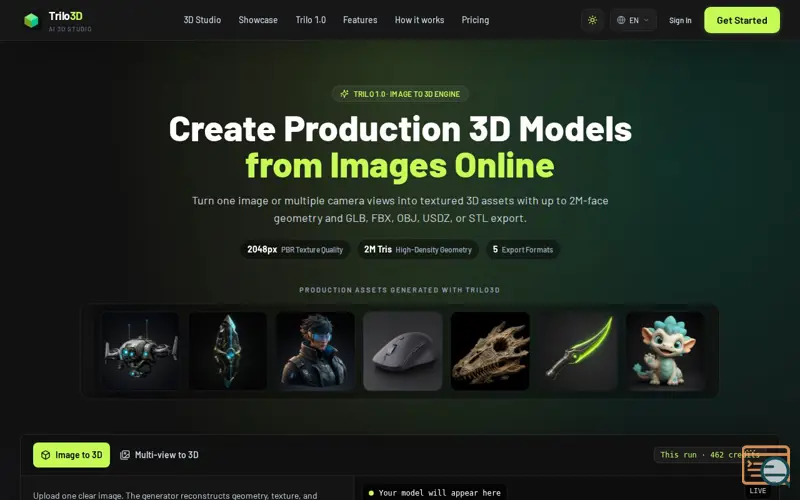The width and height of the screenshot is (800, 500).
Task: Open the gray computer mouse thumbnail
Action: pos(403,351)
